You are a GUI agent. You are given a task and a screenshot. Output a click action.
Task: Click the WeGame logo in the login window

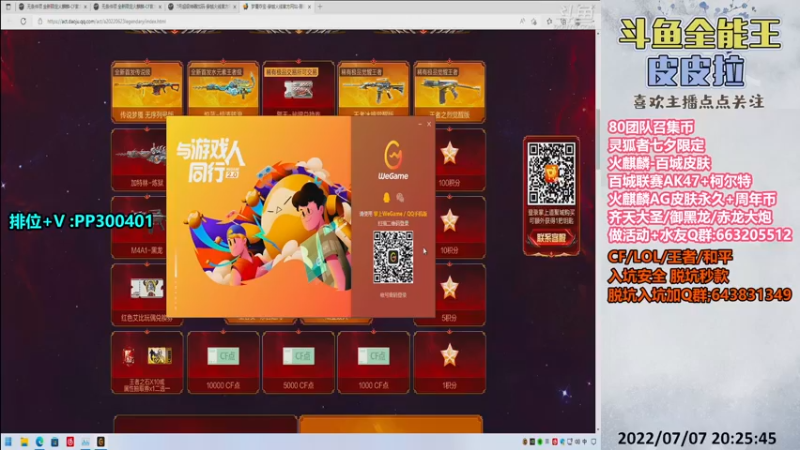[393, 160]
